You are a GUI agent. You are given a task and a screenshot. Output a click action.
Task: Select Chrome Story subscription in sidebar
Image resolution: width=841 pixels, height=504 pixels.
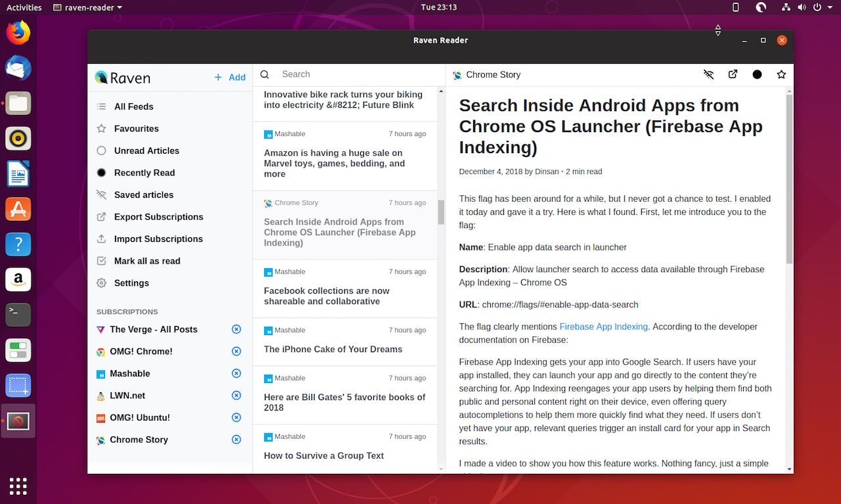click(139, 440)
